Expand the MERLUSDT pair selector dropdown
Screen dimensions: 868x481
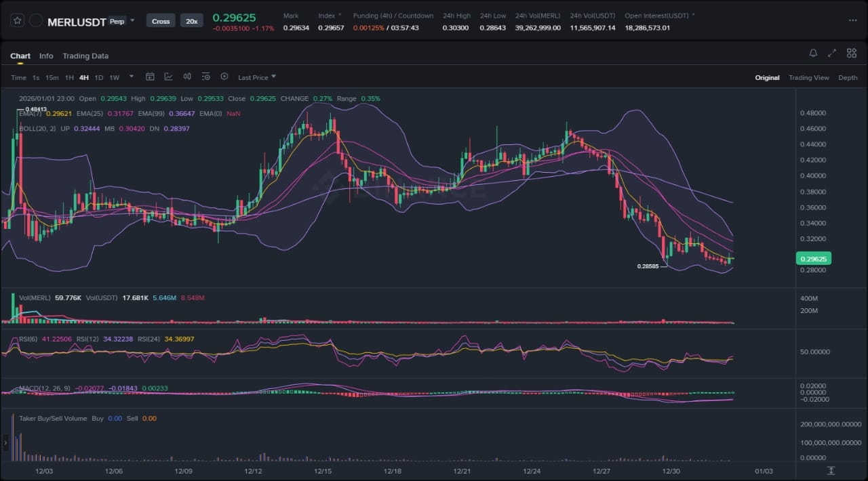click(132, 20)
